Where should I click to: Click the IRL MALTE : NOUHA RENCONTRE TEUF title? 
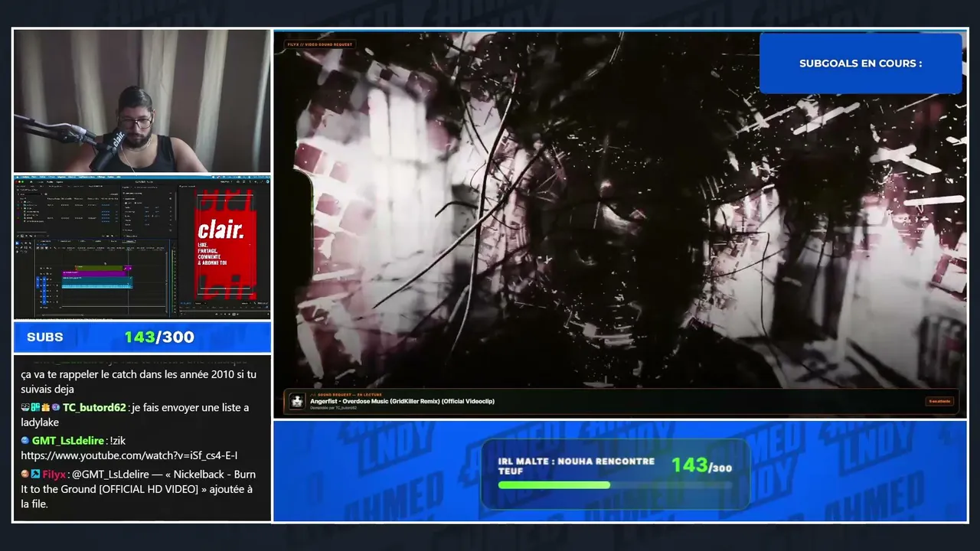coord(577,466)
